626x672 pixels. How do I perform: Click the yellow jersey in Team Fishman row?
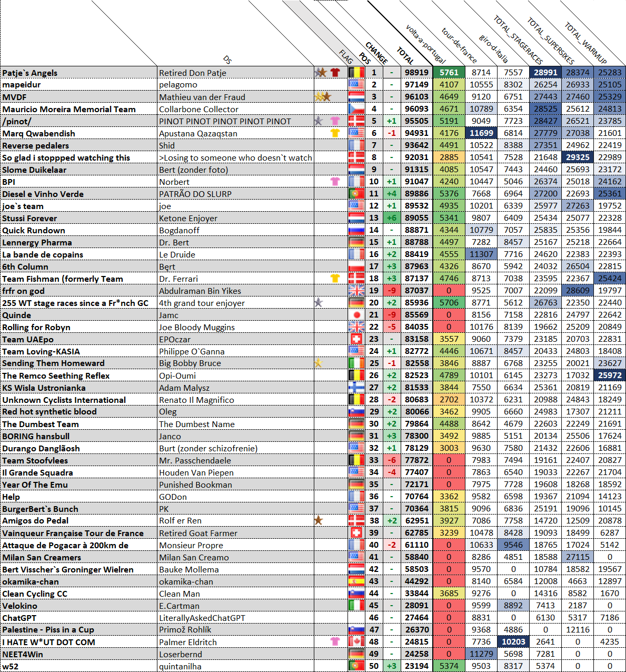pos(335,279)
